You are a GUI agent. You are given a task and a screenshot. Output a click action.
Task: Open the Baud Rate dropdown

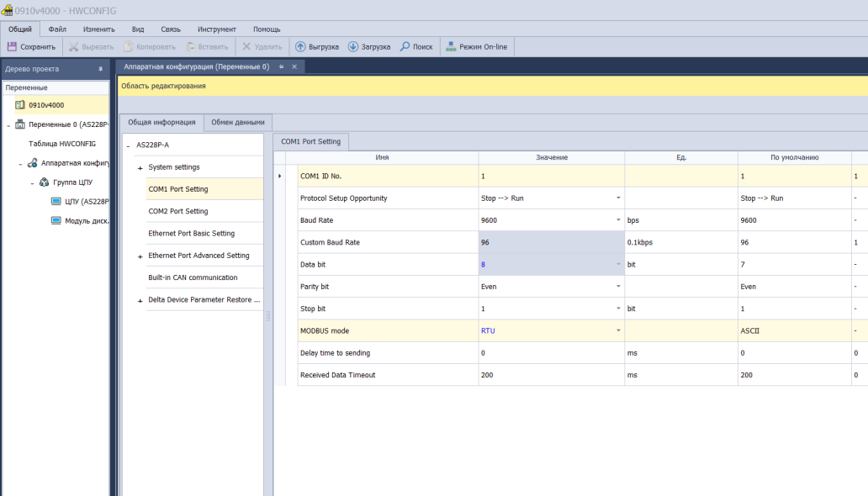pyautogui.click(x=618, y=220)
